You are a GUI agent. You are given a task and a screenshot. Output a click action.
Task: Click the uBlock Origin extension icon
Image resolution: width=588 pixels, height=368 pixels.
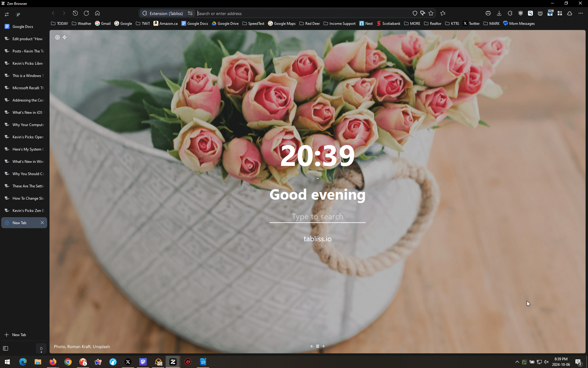[x=520, y=13]
